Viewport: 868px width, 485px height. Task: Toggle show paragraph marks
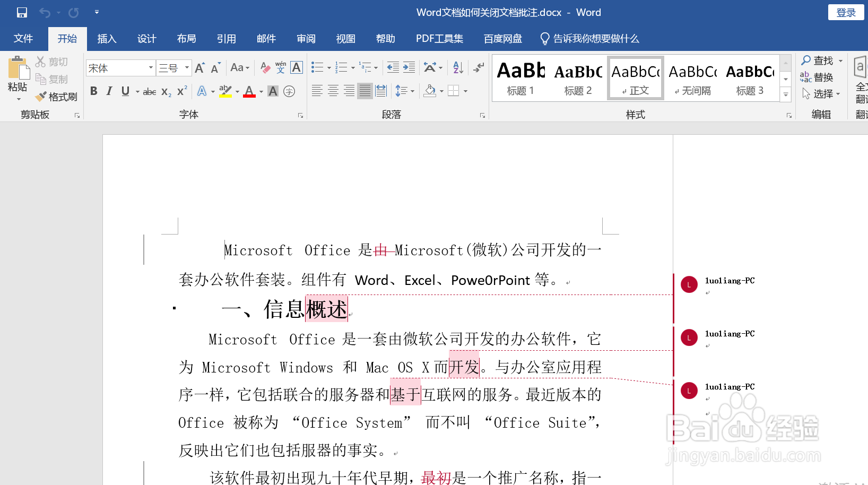point(479,67)
